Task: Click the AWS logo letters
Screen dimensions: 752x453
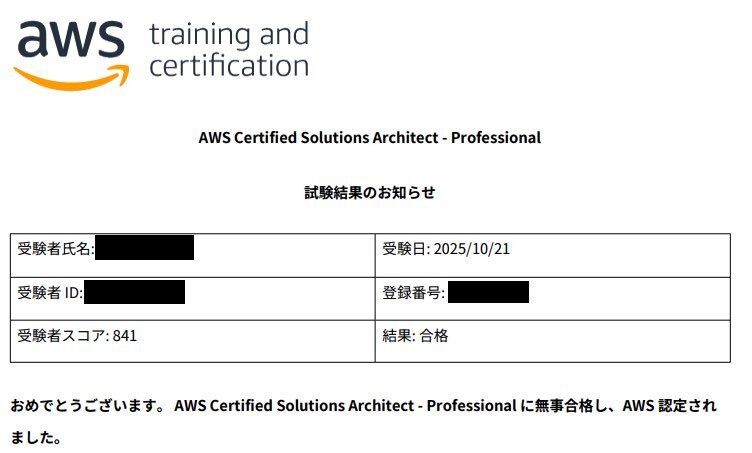Action: (x=70, y=39)
